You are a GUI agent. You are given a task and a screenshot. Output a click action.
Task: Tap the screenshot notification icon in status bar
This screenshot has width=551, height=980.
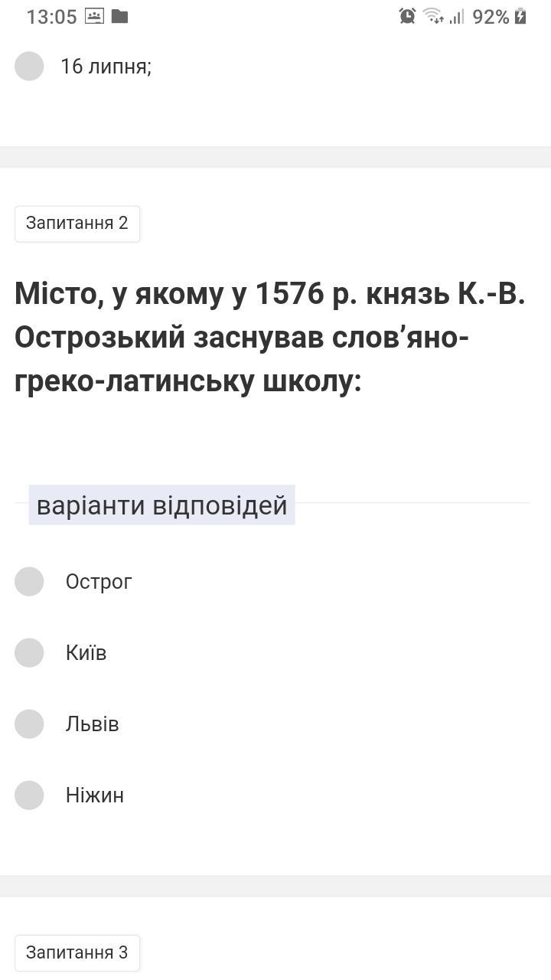tap(94, 16)
